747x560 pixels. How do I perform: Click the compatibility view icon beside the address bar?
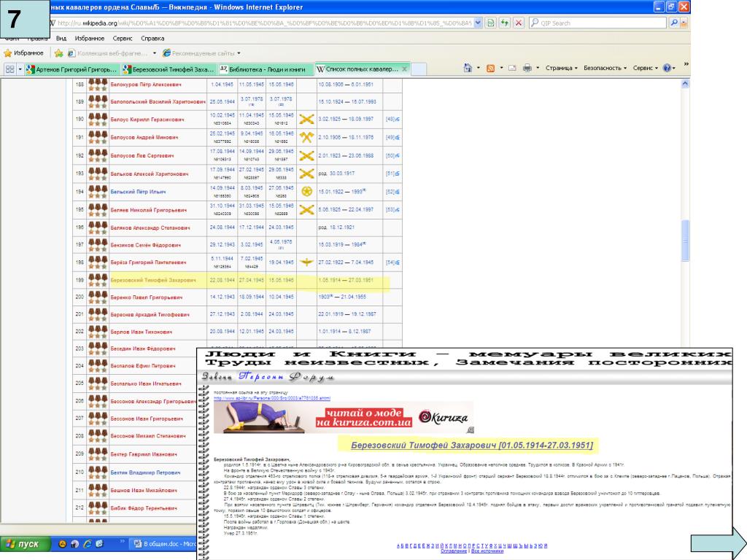point(491,23)
